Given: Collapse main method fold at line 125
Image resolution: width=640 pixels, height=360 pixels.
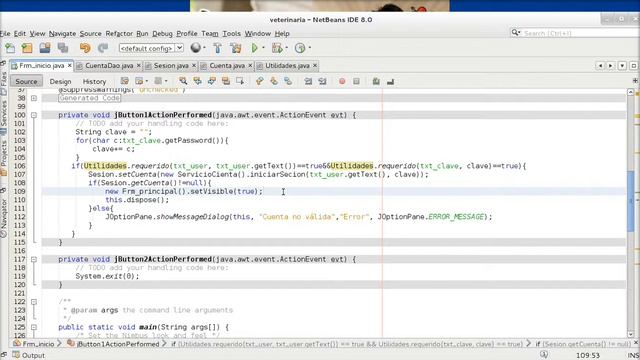Looking at the screenshot, I should click(34, 327).
